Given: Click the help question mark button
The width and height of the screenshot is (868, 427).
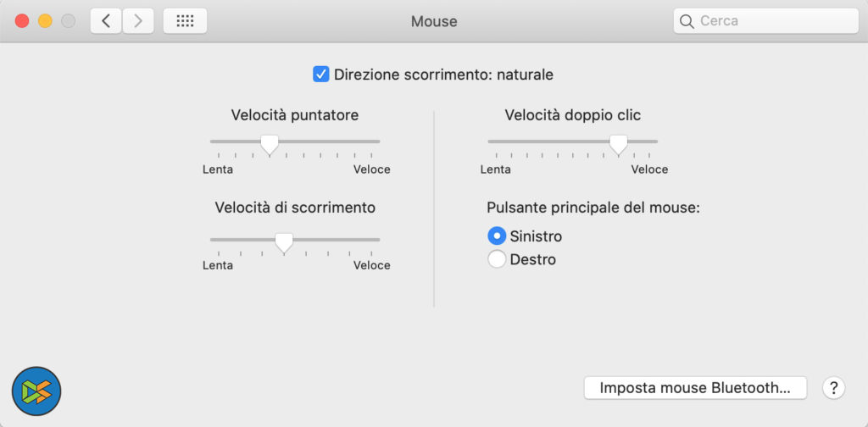Looking at the screenshot, I should click(834, 388).
